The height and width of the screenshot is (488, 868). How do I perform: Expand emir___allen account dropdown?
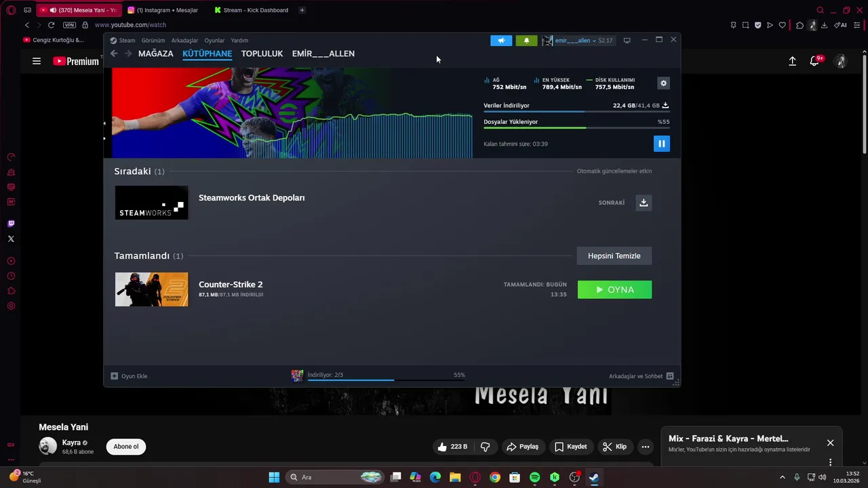(578, 41)
